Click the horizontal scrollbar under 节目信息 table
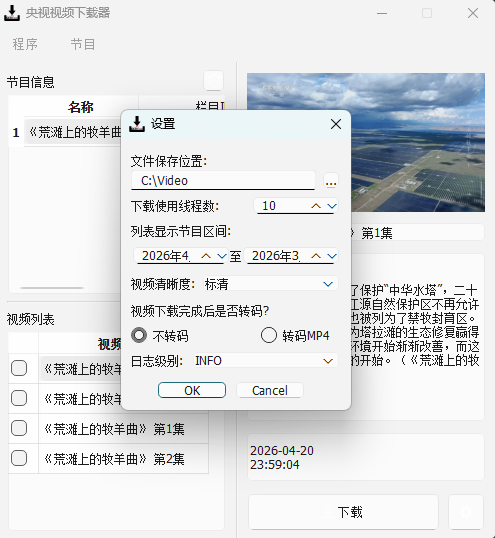 click(51, 288)
